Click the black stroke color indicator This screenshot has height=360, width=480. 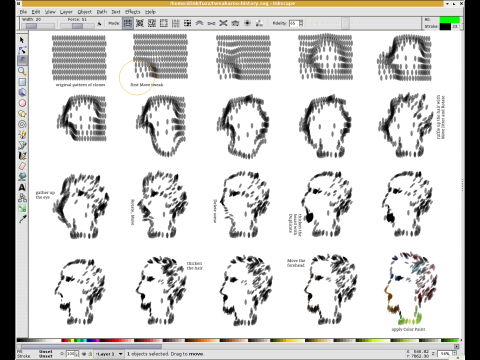tap(445, 27)
